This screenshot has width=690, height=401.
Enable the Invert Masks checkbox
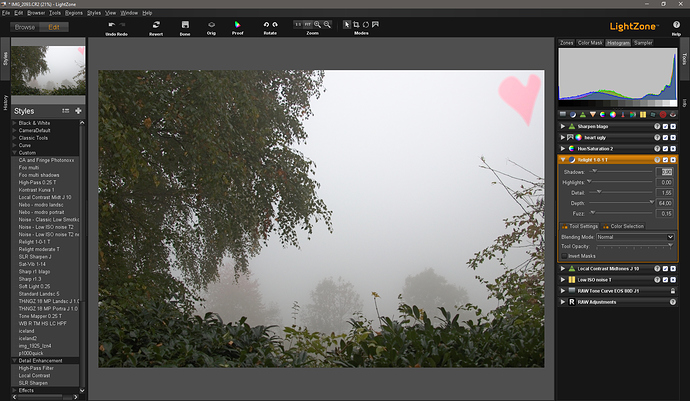tap(564, 256)
